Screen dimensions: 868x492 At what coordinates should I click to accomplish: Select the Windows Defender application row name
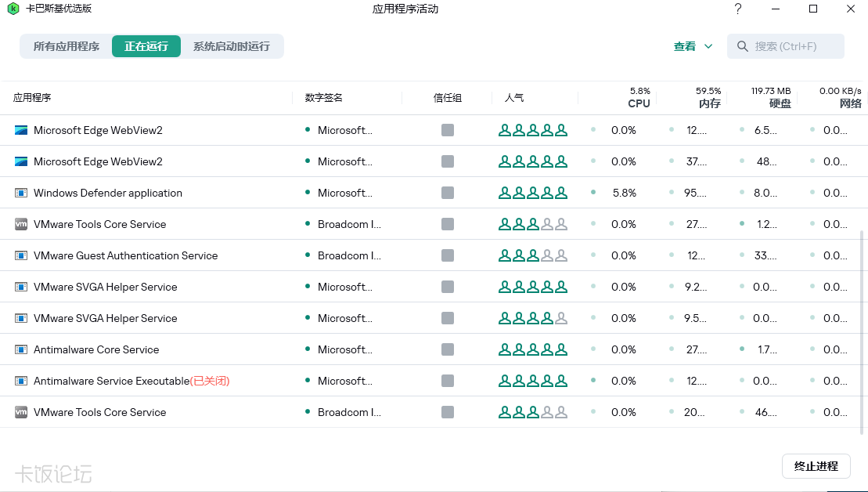(108, 193)
